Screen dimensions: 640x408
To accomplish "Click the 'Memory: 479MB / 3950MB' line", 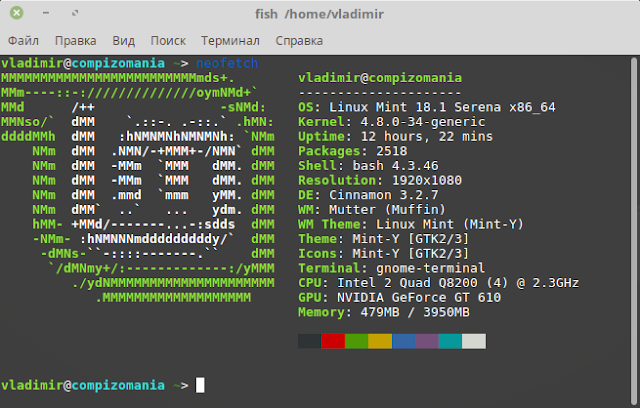I will pyautogui.click(x=384, y=313).
